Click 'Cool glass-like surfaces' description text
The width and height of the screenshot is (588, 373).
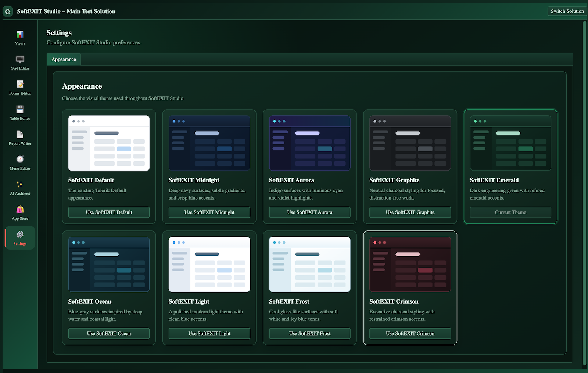[x=304, y=315]
